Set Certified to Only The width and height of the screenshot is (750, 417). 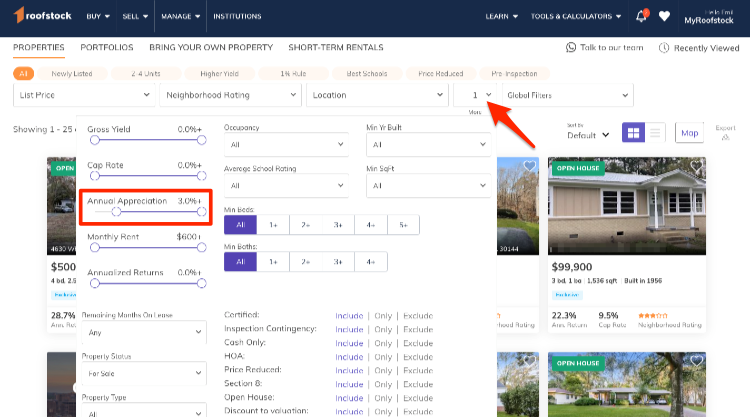coord(383,316)
